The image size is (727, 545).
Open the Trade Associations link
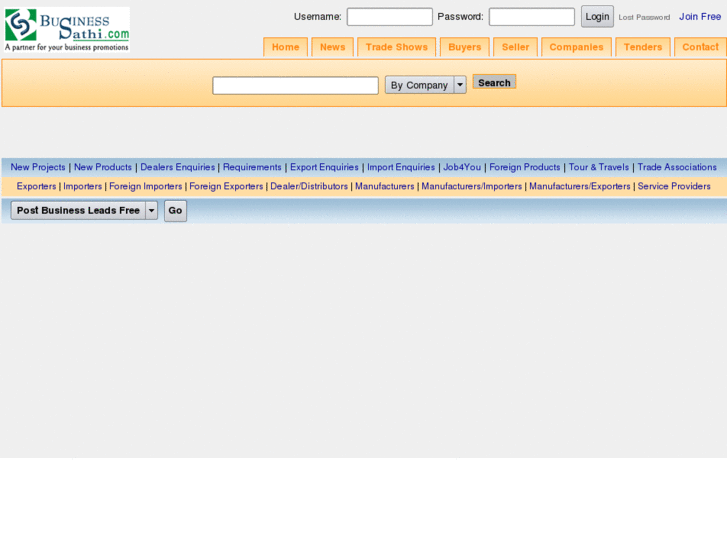[677, 167]
